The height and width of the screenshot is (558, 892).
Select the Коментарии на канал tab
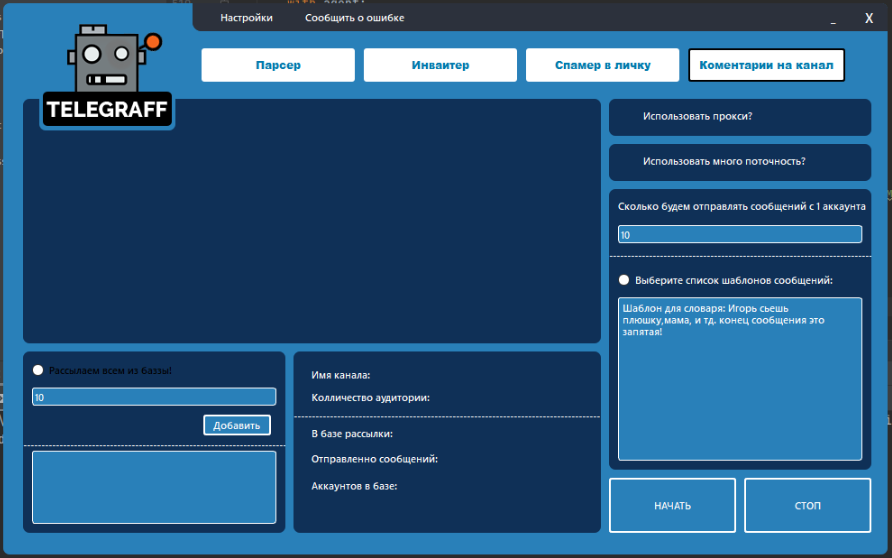[x=766, y=65]
